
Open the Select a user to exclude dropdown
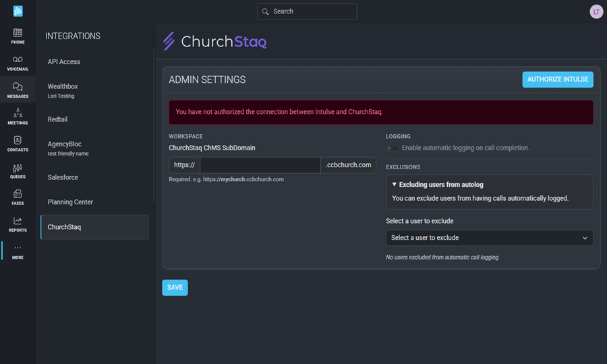click(490, 238)
